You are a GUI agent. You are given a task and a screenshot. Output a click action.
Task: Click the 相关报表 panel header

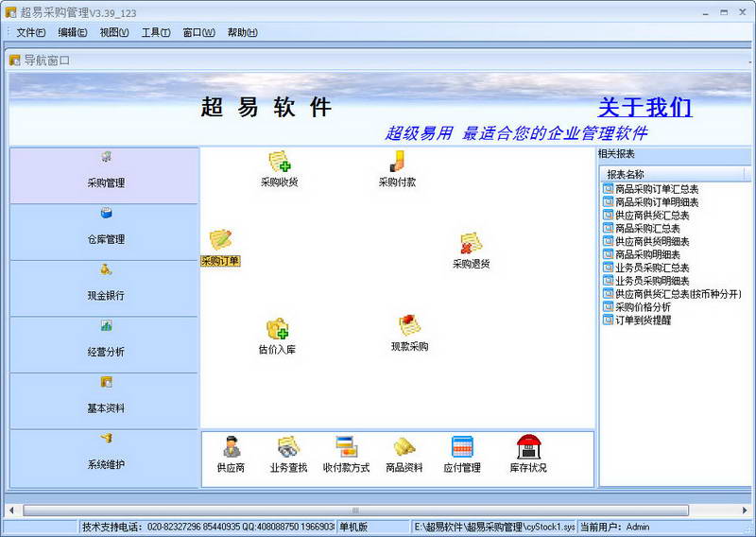(x=674, y=154)
